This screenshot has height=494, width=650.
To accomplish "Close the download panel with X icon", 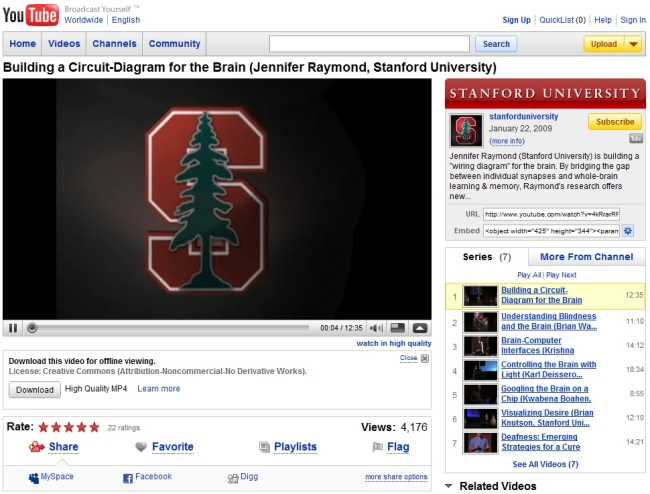I will click(425, 358).
